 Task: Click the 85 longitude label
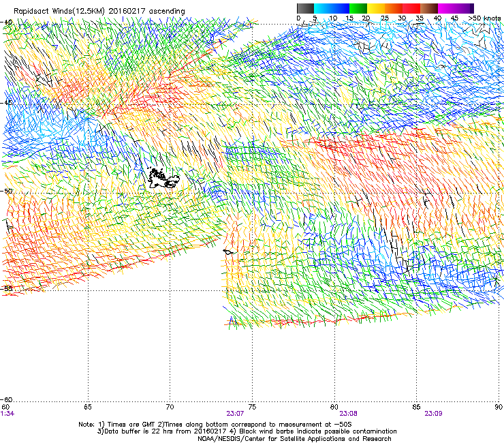point(416,407)
